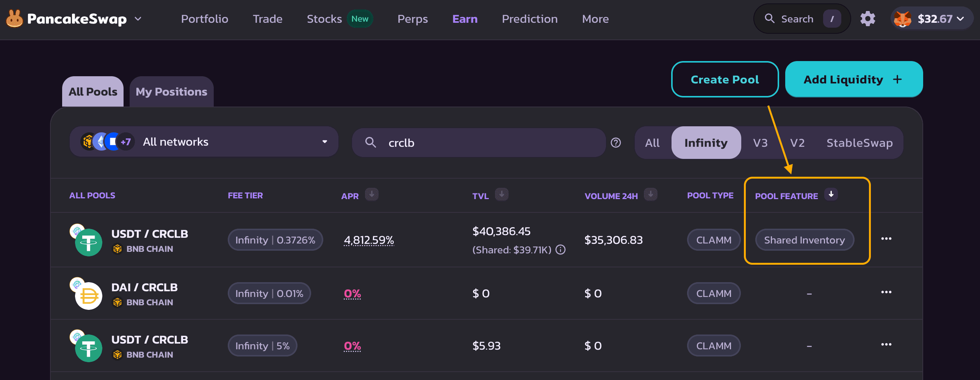This screenshot has width=980, height=380.
Task: Click the POOL TYPE column header
Action: click(710, 195)
